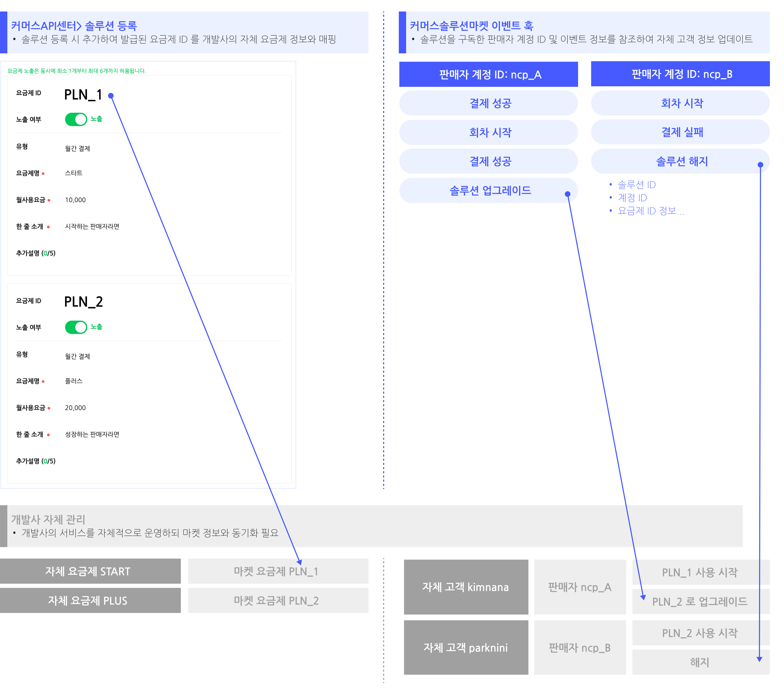784x693 pixels.
Task: Select the 추가설명 field on PLN_2 card
Action: (36, 461)
